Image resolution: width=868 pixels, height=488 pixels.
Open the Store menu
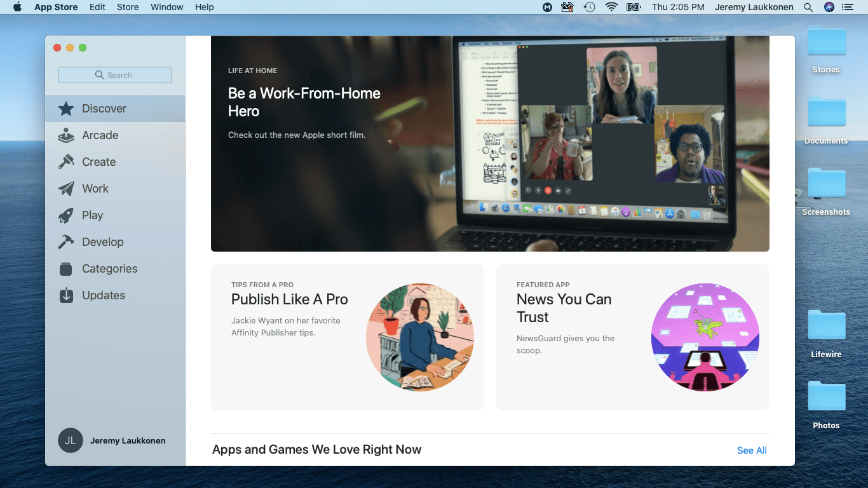(x=128, y=7)
